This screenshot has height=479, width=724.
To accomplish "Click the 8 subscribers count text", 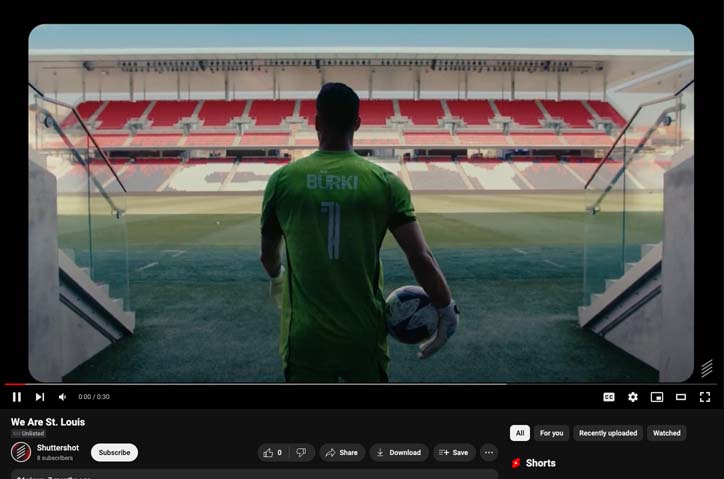I will 55,458.
